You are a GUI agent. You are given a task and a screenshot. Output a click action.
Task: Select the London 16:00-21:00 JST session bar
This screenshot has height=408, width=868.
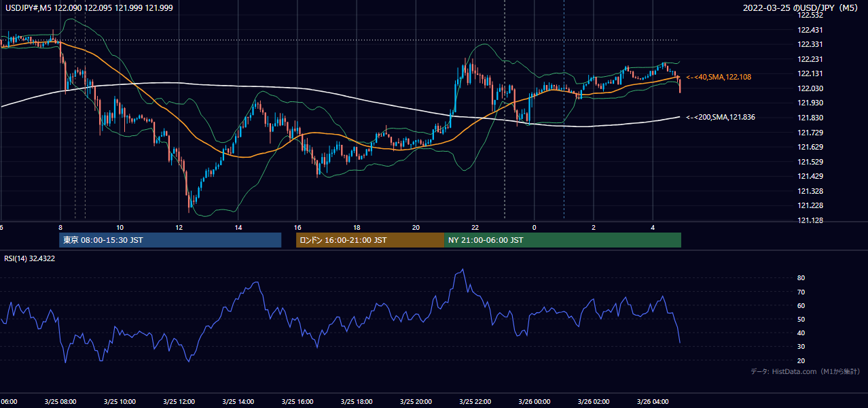point(370,240)
